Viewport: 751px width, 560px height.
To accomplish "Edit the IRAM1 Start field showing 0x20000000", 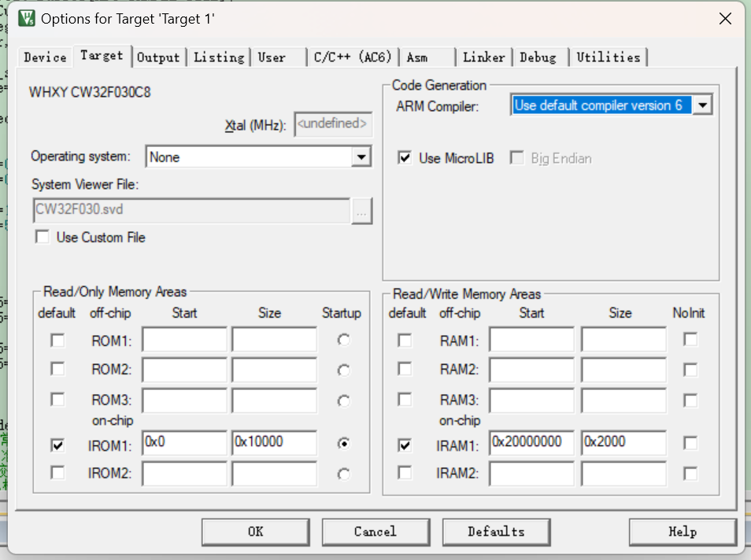I will click(x=531, y=443).
